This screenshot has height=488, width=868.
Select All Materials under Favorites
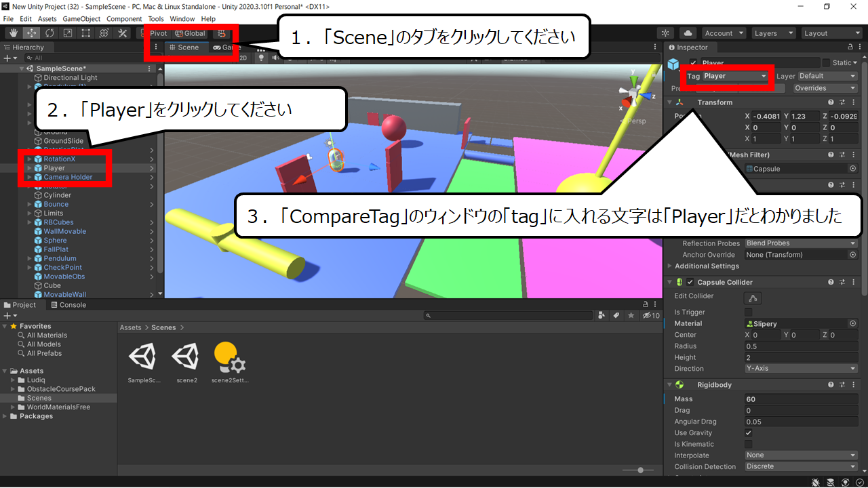(x=47, y=335)
